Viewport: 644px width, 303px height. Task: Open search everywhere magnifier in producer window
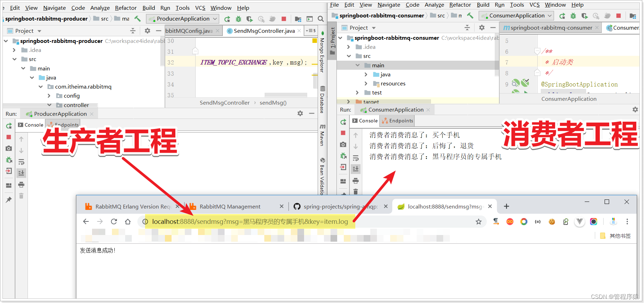[321, 19]
